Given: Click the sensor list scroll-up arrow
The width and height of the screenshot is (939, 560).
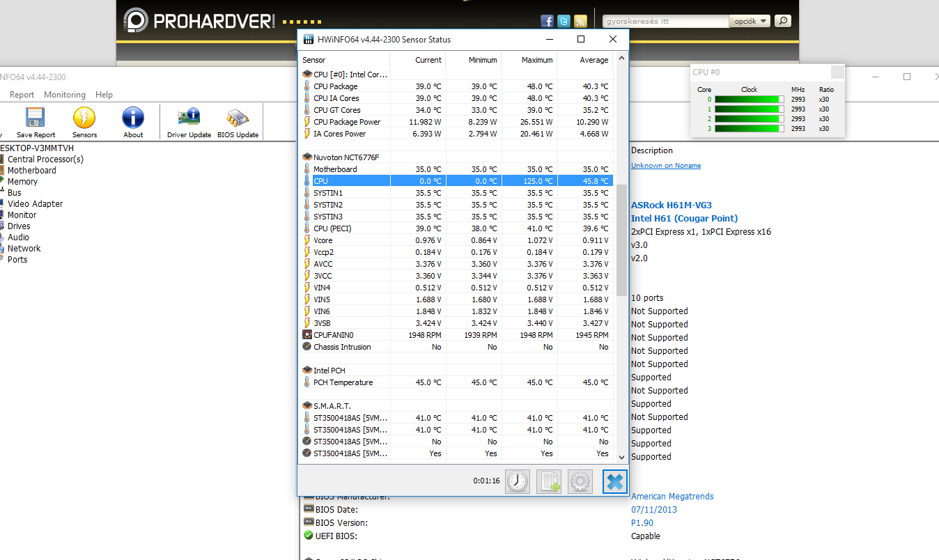Looking at the screenshot, I should (x=622, y=59).
